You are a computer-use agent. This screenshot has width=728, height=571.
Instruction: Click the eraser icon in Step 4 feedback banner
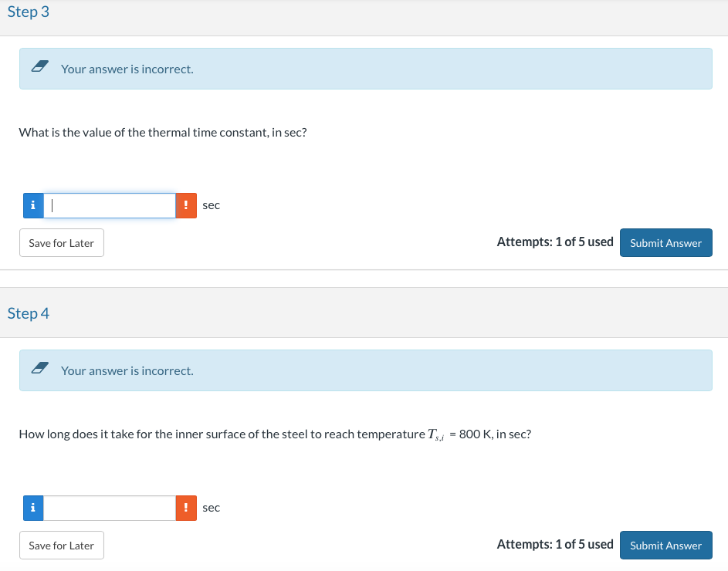[x=40, y=368]
